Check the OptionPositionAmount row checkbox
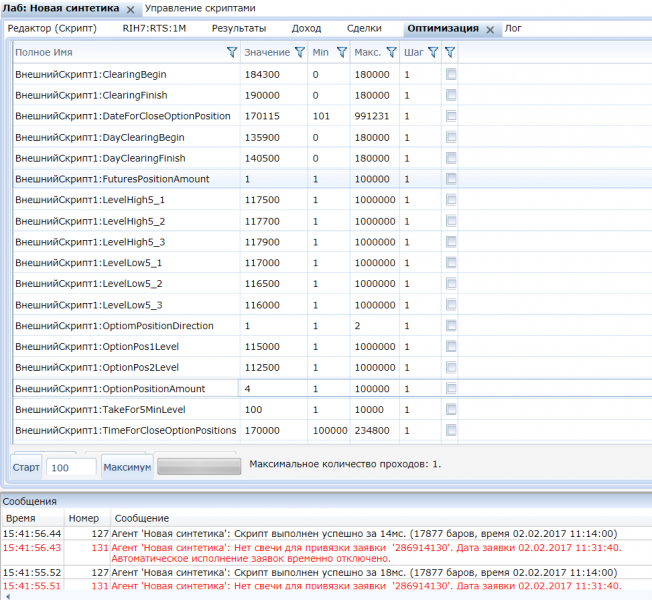The height and width of the screenshot is (600, 652). pos(451,389)
